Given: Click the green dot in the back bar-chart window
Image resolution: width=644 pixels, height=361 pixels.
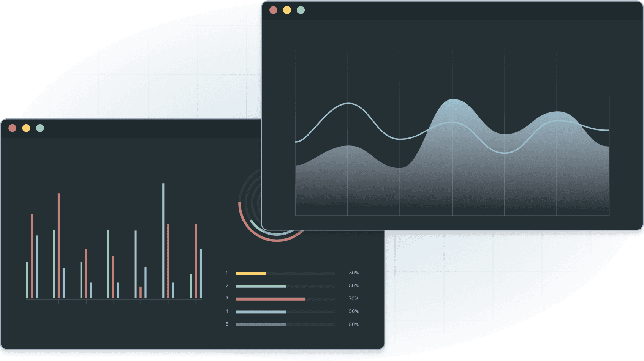Looking at the screenshot, I should [40, 128].
